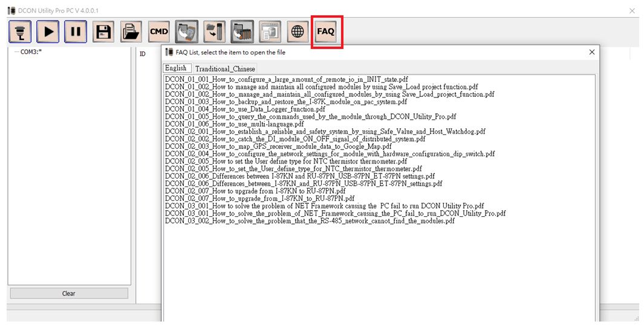The image size is (644, 330).
Task: Open DCON_02_004 hardware configuration dip switch pdf
Action: click(330, 154)
